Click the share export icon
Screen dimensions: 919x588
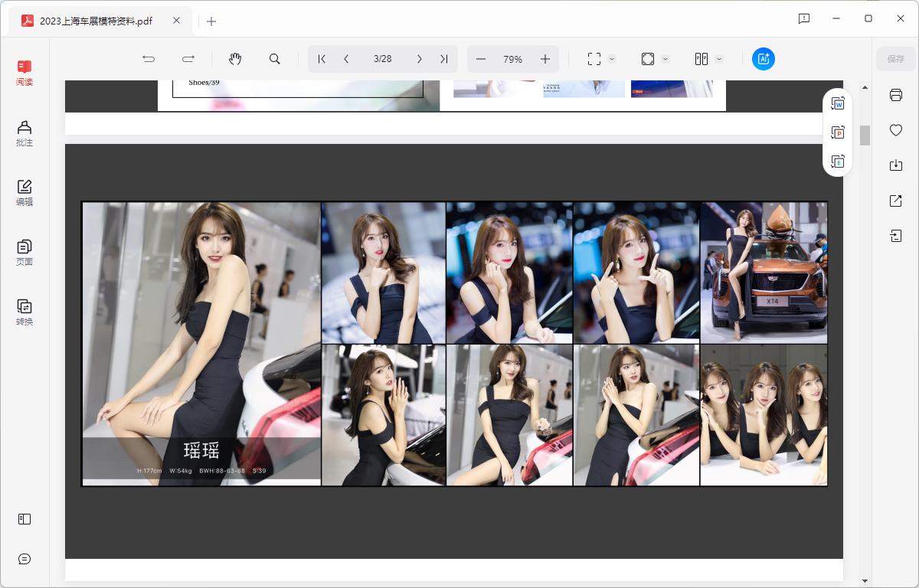pyautogui.click(x=896, y=201)
